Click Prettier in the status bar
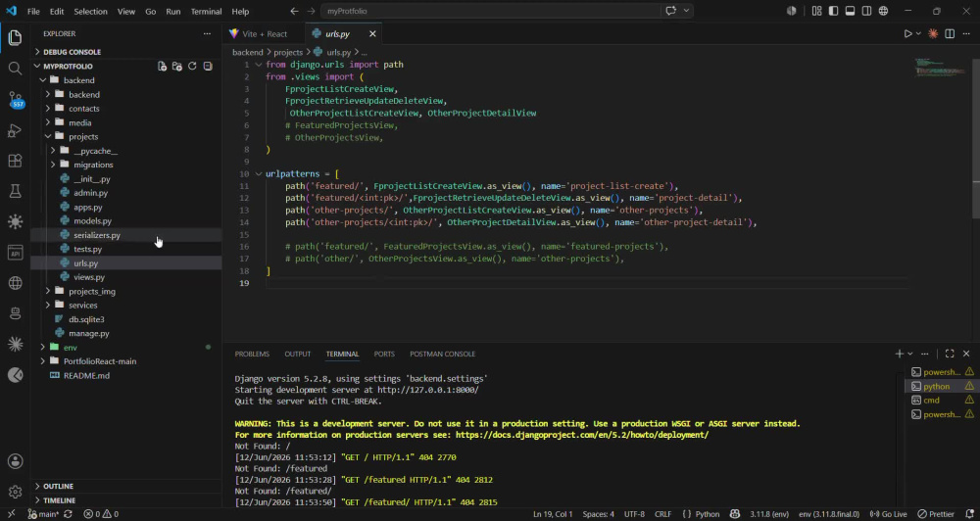 936,514
